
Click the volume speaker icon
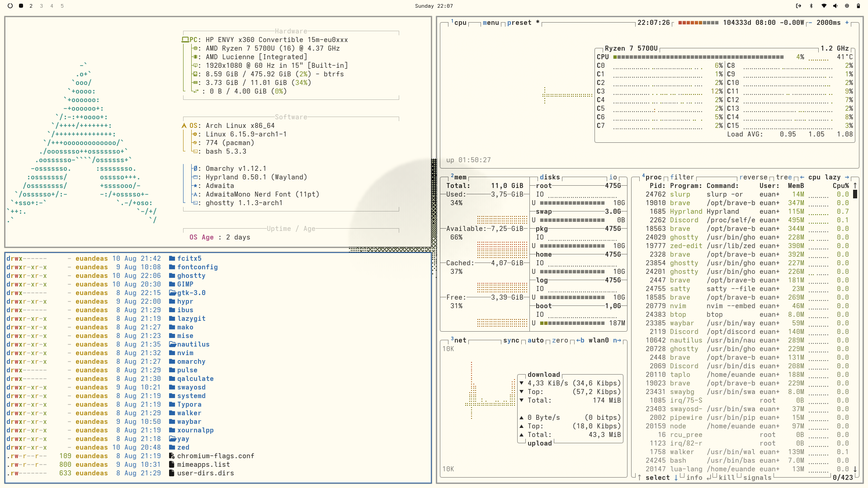click(x=835, y=6)
